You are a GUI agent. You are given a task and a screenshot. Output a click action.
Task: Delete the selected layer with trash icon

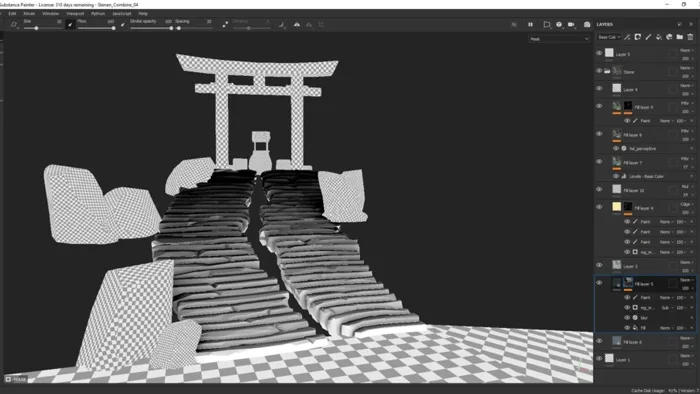pos(690,37)
